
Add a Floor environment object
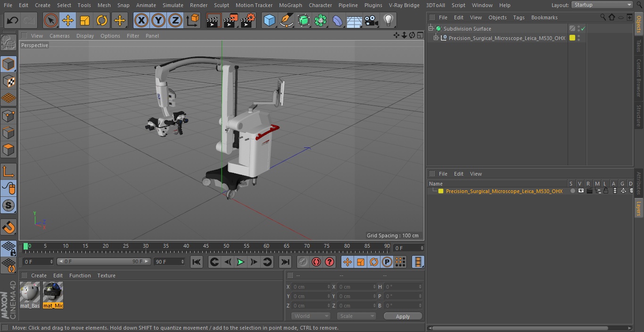(354, 20)
